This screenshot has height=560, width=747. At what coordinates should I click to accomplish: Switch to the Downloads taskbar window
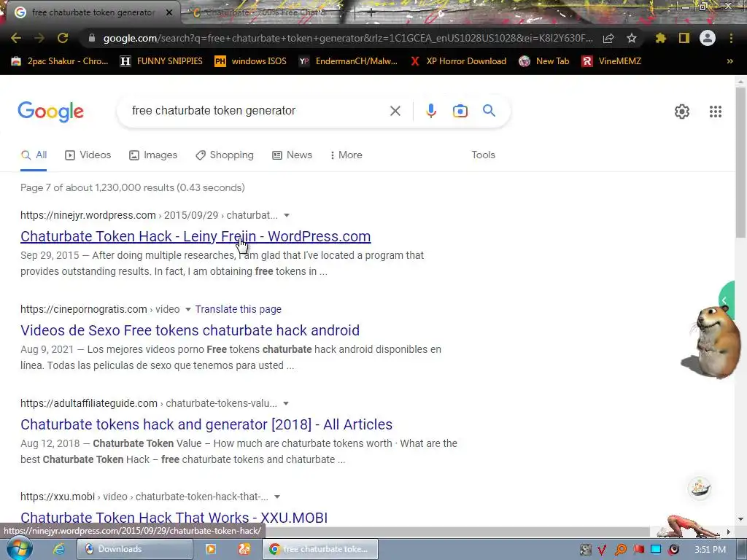tap(135, 549)
